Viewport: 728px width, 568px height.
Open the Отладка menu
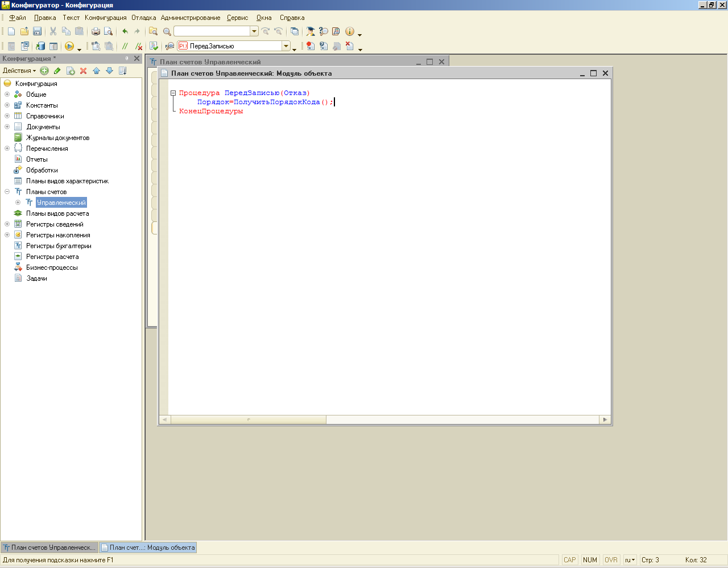pos(143,18)
